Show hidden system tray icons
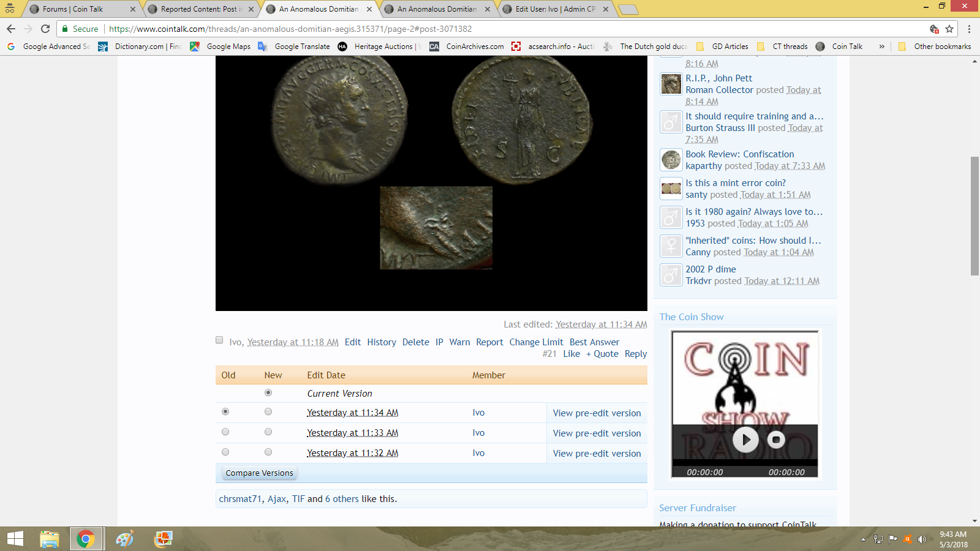The image size is (980, 551). click(863, 539)
